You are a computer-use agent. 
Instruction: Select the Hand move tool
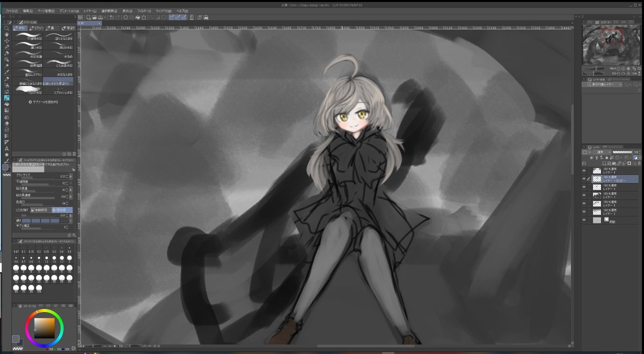click(6, 34)
